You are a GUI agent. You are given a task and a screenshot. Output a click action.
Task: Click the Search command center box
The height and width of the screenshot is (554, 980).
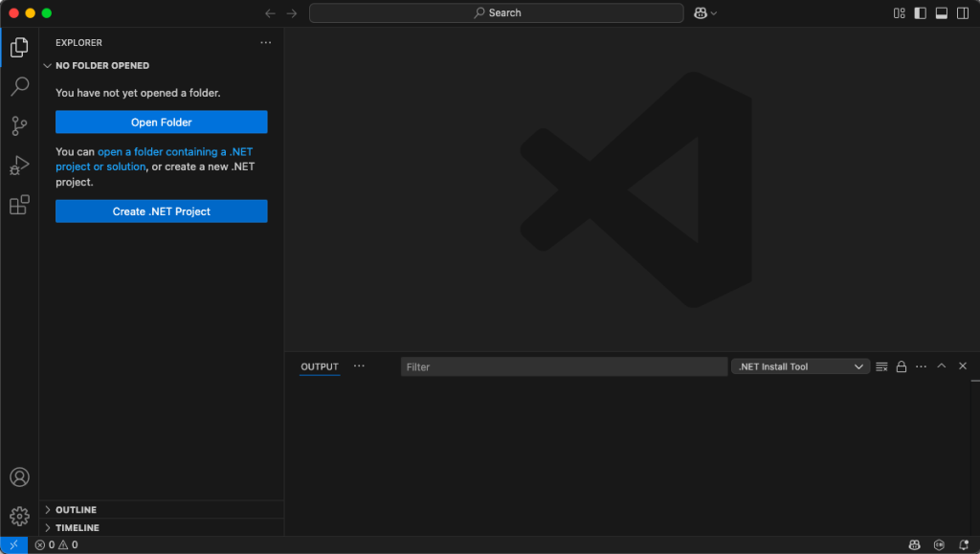point(497,13)
